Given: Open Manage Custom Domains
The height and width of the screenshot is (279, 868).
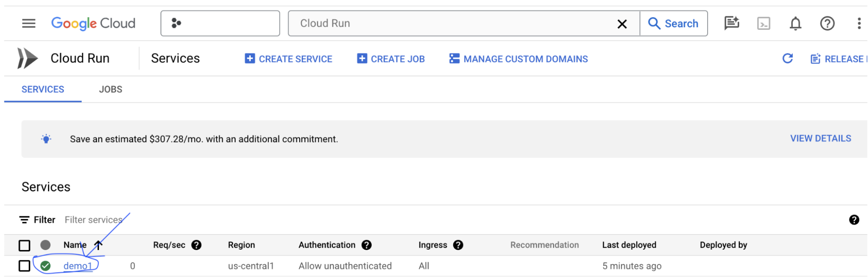Looking at the screenshot, I should [x=518, y=59].
